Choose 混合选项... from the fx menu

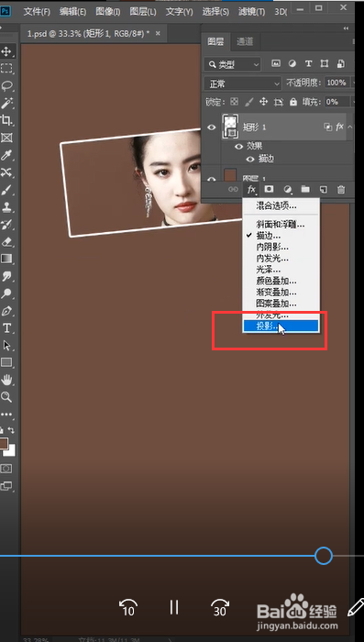281,206
